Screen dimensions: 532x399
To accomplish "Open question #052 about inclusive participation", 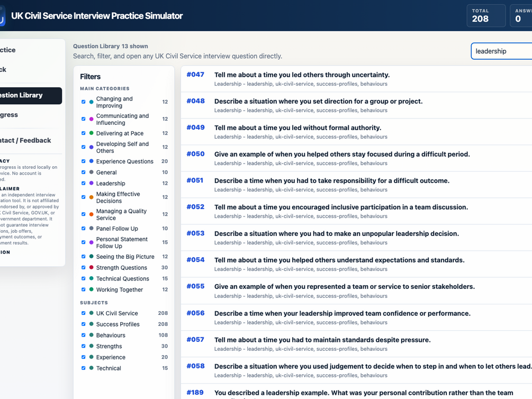I will pyautogui.click(x=356, y=211).
